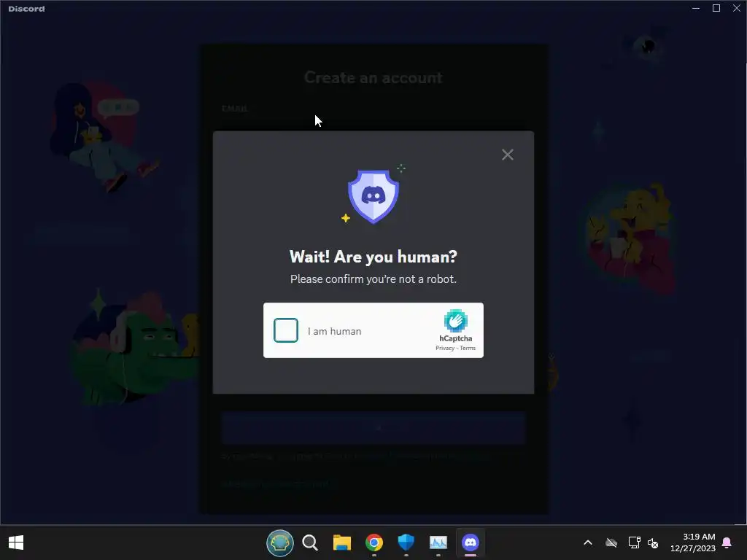Click the hCaptcha brand name text
The width and height of the screenshot is (747, 560).
(x=455, y=338)
